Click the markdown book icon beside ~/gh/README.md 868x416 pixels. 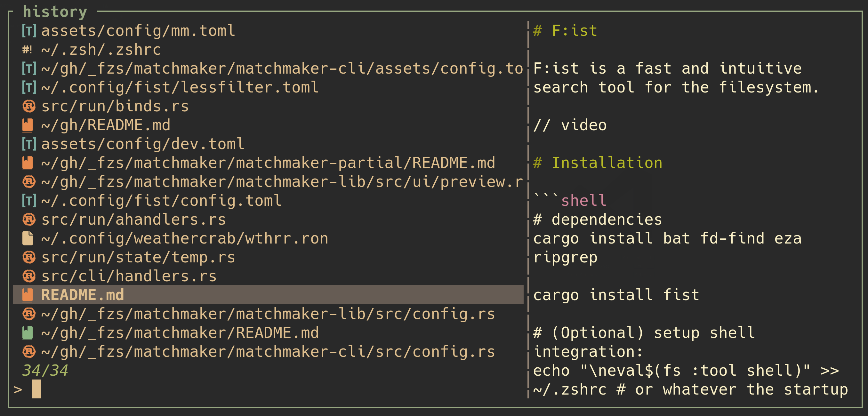click(x=28, y=125)
